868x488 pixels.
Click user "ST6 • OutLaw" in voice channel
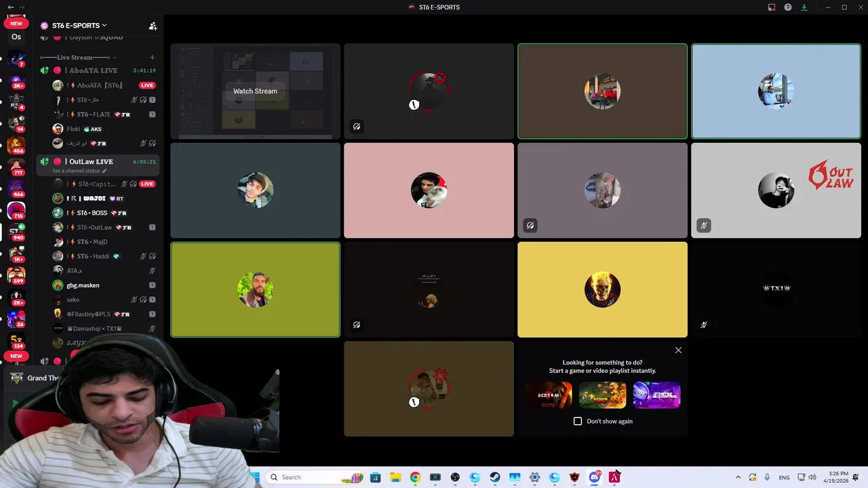pos(104,227)
